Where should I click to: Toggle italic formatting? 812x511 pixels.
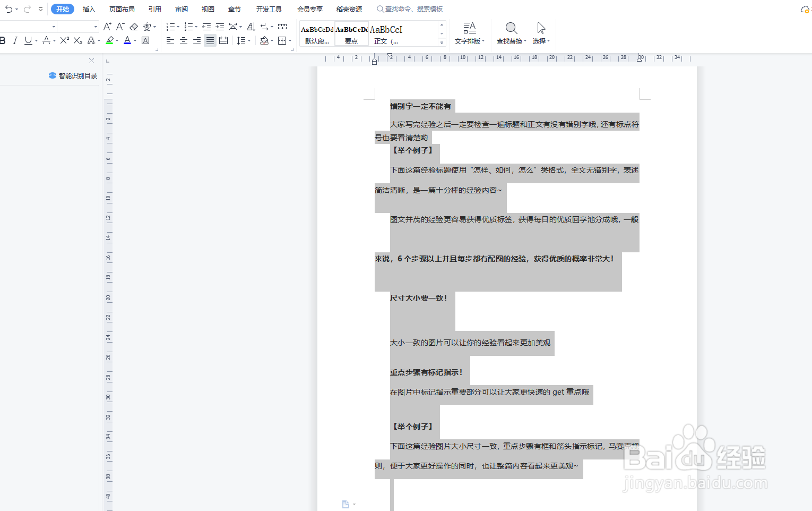[x=15, y=40]
